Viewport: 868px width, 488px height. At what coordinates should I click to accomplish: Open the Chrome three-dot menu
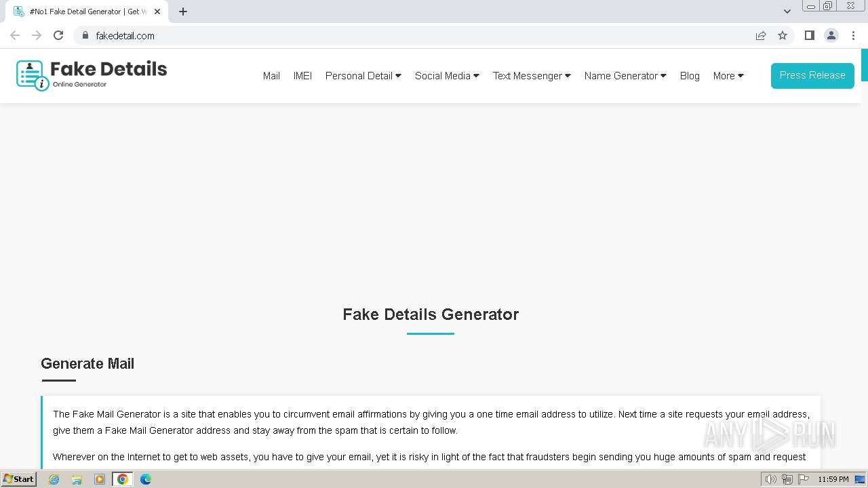(x=853, y=35)
